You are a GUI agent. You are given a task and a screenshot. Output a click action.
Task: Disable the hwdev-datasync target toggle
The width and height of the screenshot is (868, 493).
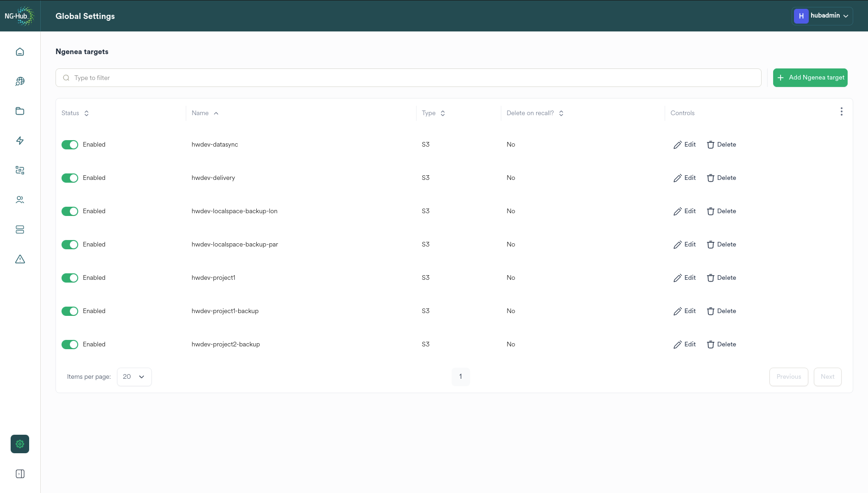point(70,144)
